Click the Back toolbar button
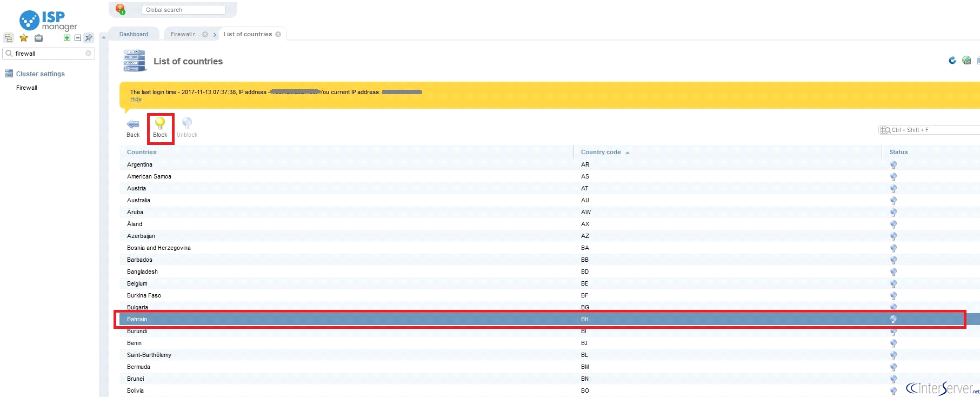Screen dimensions: 980x397 click(133, 128)
